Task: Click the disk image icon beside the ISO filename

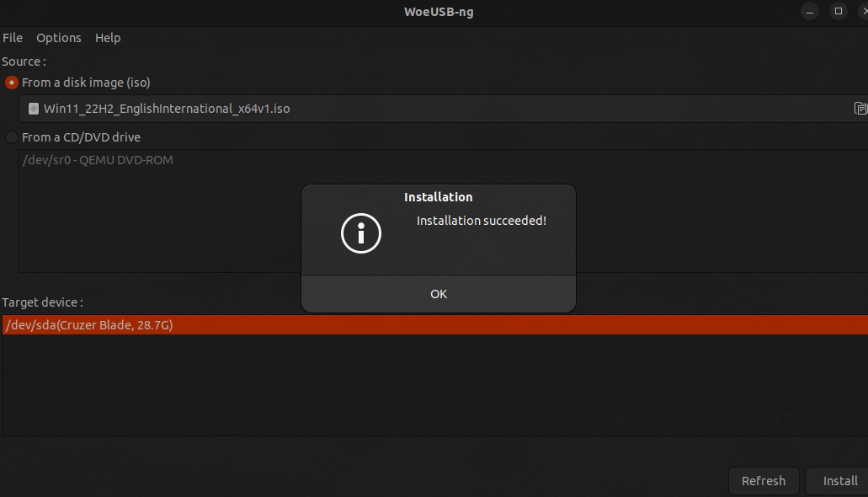Action: tap(34, 109)
